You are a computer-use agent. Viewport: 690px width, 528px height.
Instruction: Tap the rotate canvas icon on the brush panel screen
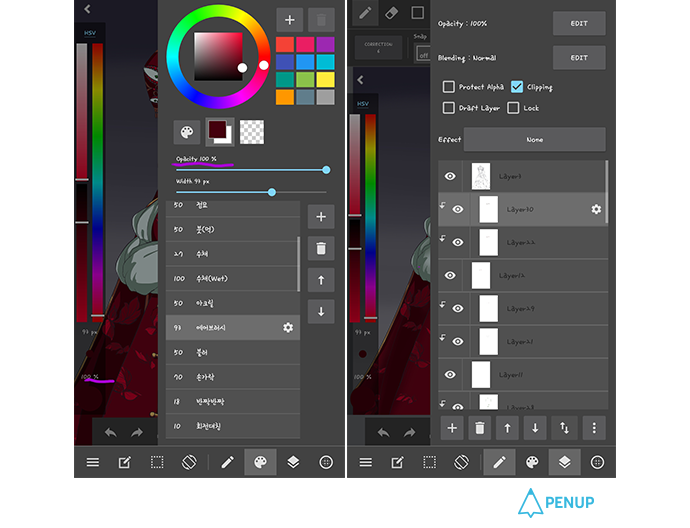(189, 462)
